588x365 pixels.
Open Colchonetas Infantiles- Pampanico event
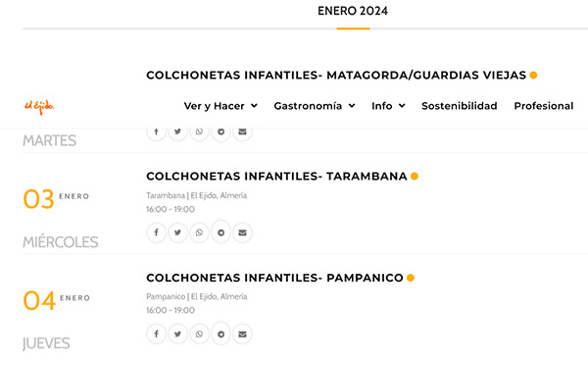click(274, 278)
